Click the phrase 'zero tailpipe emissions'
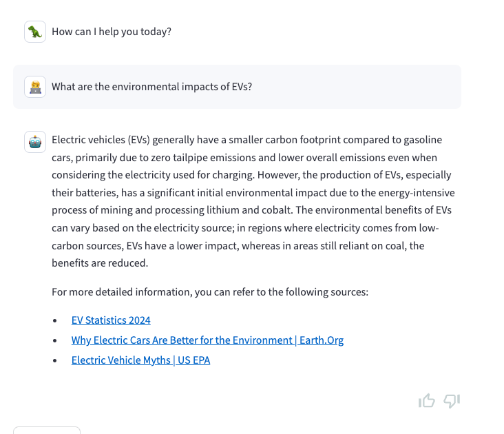This screenshot has width=504, height=434. [197, 157]
